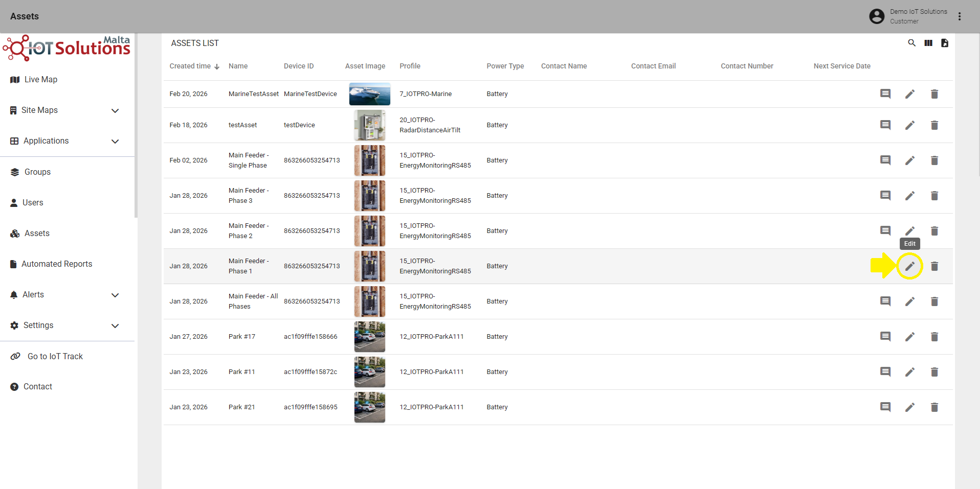Delete Main Feeder - Phase 1 asset
The height and width of the screenshot is (489, 980).
point(934,266)
